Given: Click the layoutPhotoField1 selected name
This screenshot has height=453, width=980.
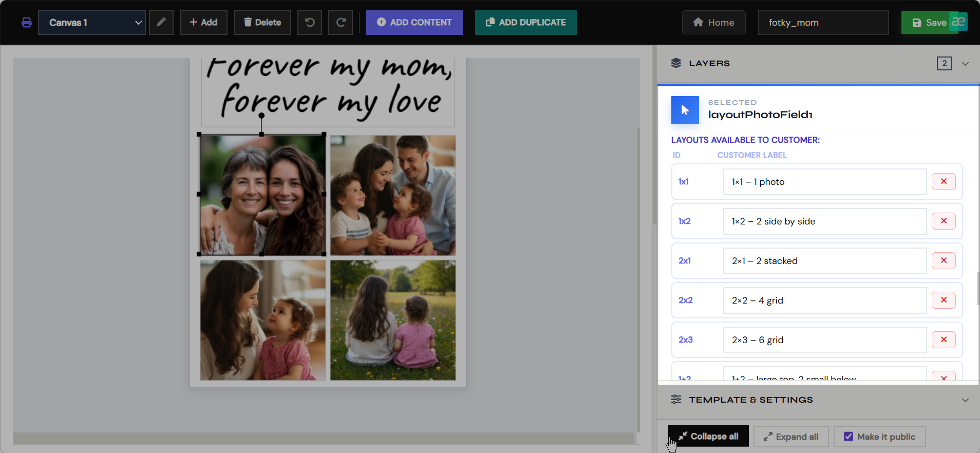Looking at the screenshot, I should (760, 115).
